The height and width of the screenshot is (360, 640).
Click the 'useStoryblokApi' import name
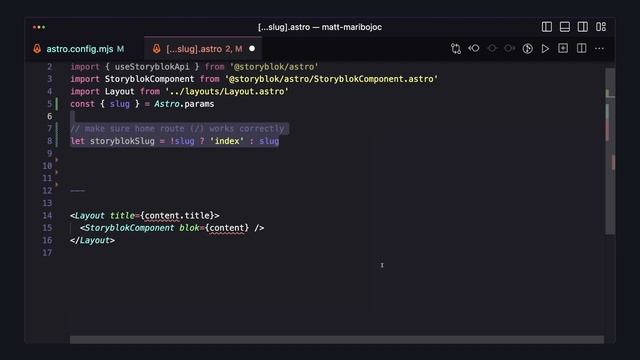click(x=152, y=67)
